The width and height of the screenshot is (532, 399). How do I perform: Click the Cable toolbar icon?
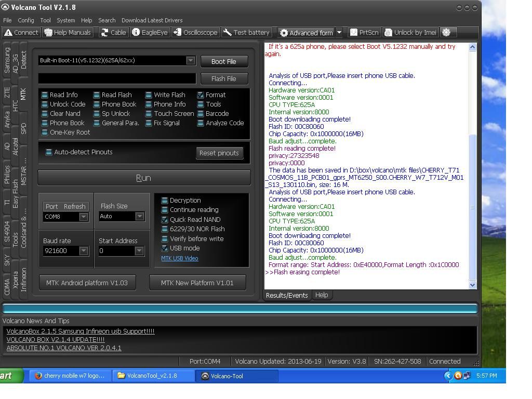click(x=113, y=32)
